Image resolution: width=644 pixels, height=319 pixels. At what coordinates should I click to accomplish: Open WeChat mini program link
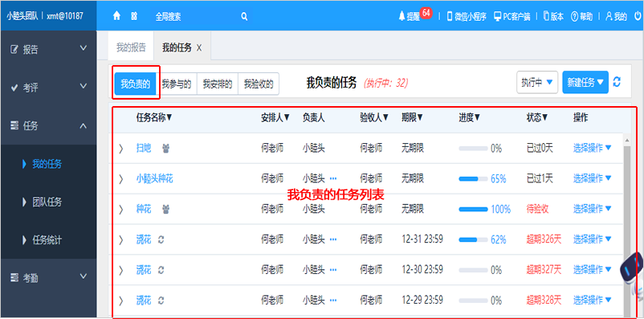pyautogui.click(x=467, y=16)
